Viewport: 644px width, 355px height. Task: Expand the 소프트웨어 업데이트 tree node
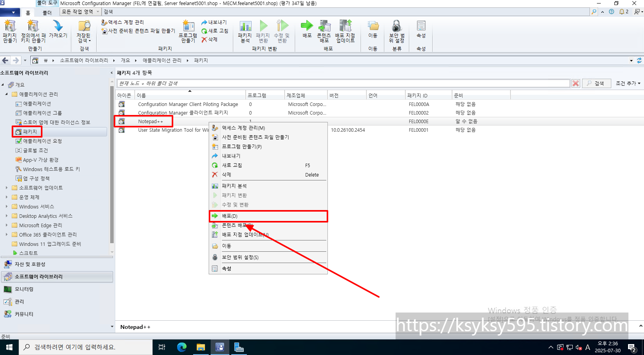7,187
